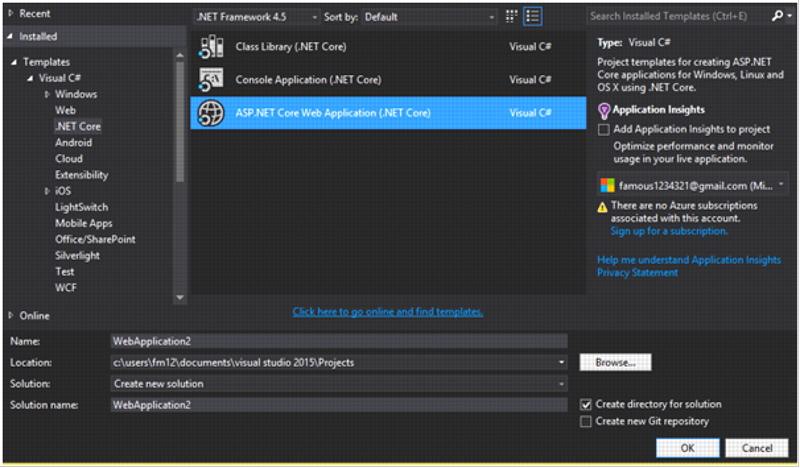Click the OK button
The height and width of the screenshot is (468, 800).
(x=688, y=448)
